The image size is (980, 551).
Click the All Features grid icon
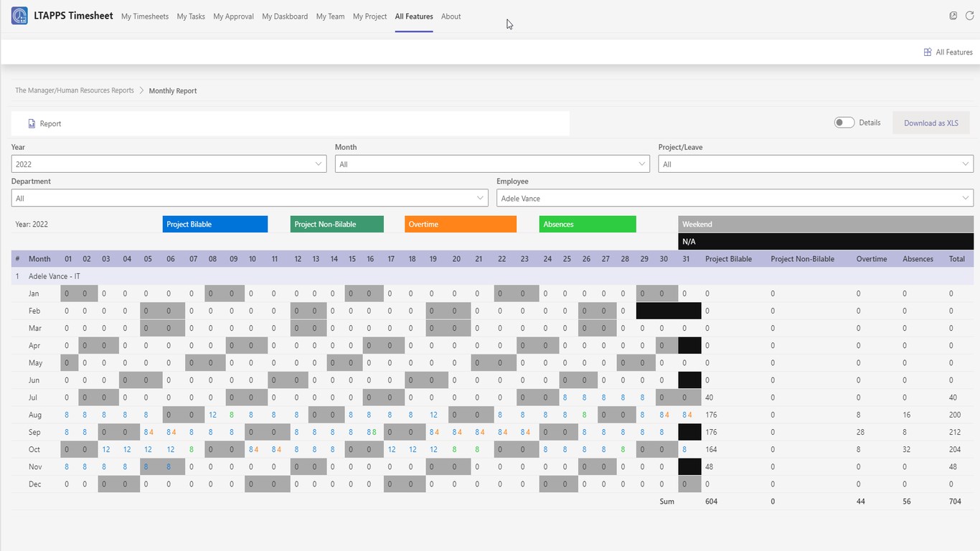(928, 52)
